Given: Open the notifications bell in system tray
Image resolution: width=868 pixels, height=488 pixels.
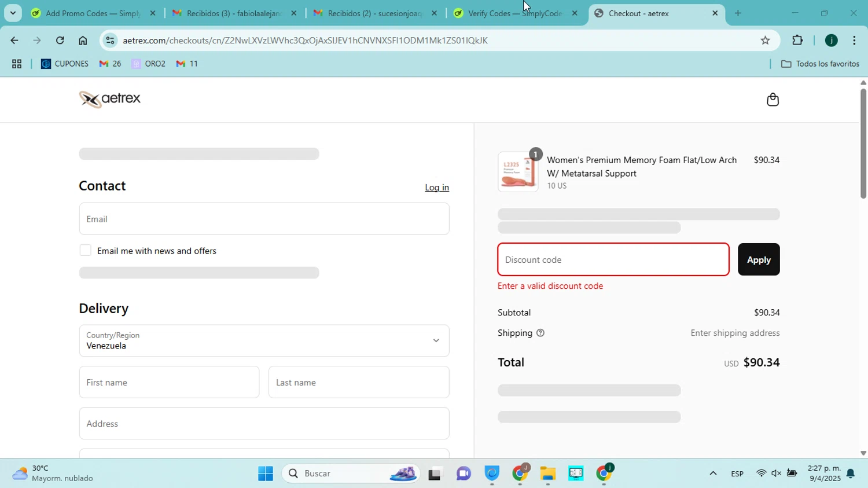Looking at the screenshot, I should pos(851,474).
